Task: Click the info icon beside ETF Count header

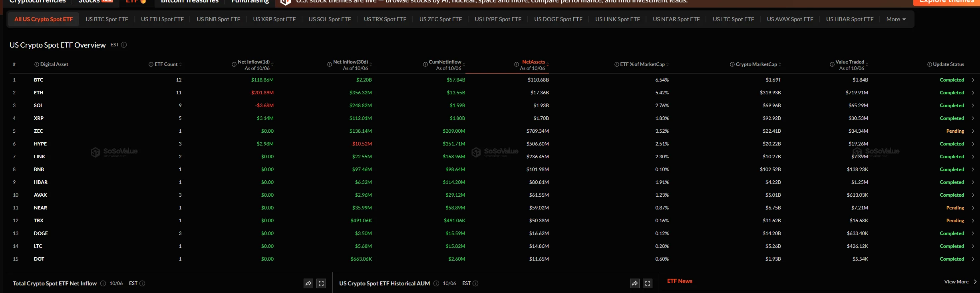Action: point(151,64)
